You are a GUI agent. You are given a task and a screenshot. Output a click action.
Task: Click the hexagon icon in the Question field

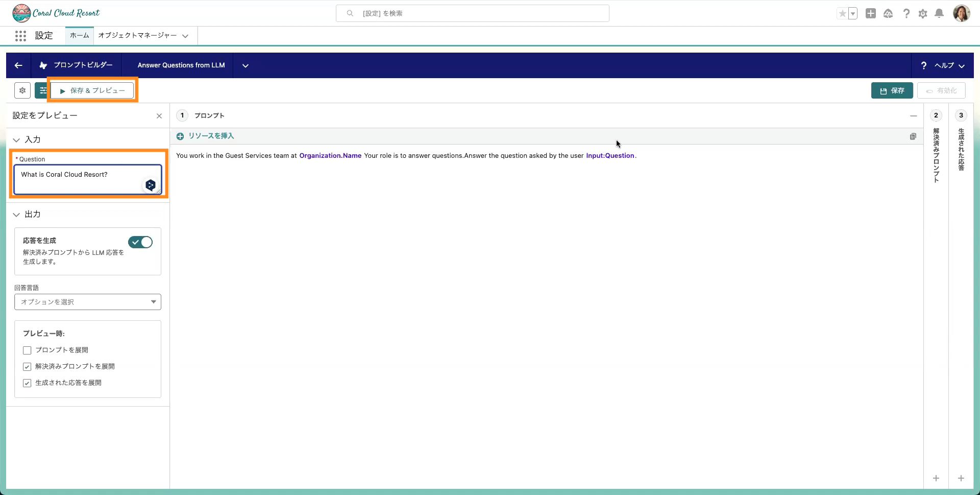(x=150, y=185)
